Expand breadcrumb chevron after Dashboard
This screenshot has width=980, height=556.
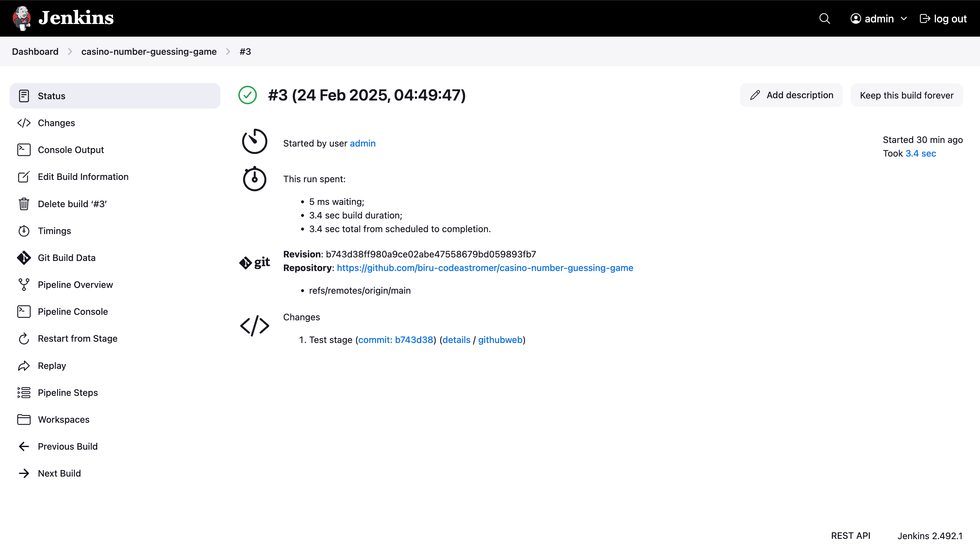point(70,52)
